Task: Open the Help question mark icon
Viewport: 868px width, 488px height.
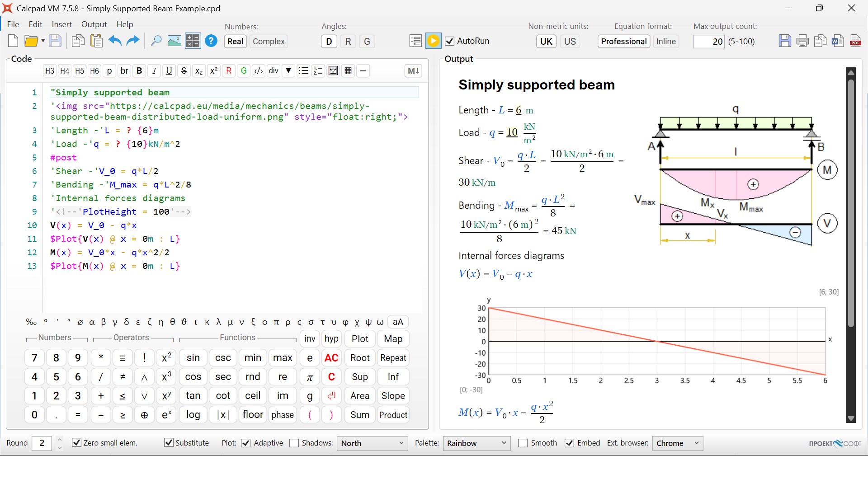Action: click(x=211, y=41)
